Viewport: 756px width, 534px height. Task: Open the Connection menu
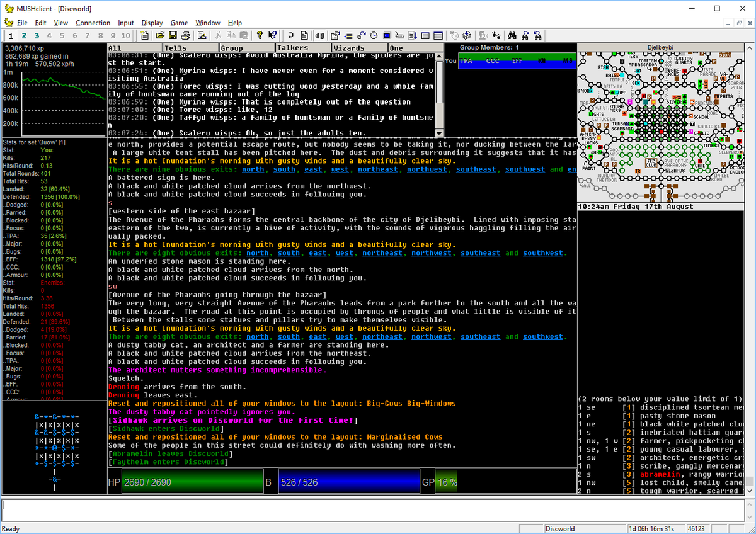tap(93, 23)
